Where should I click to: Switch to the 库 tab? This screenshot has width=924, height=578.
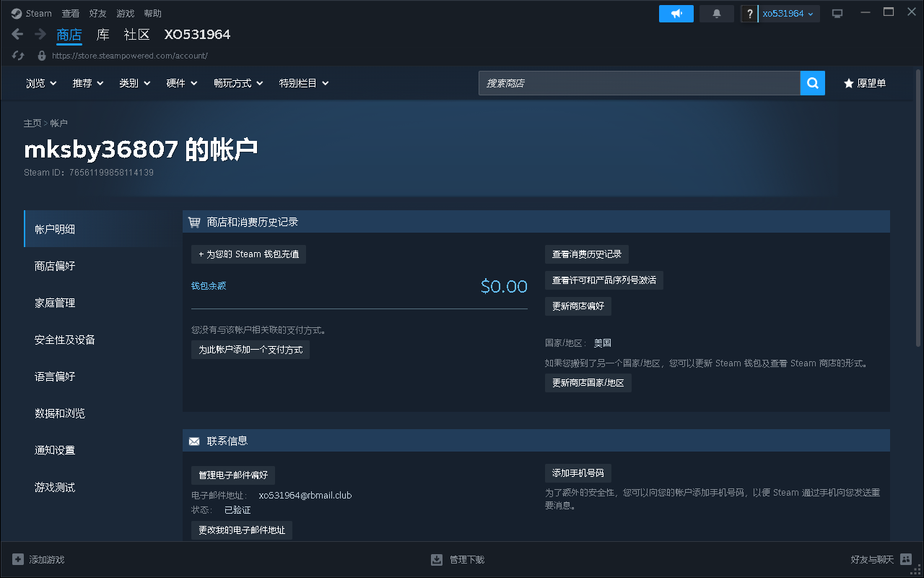pos(103,34)
